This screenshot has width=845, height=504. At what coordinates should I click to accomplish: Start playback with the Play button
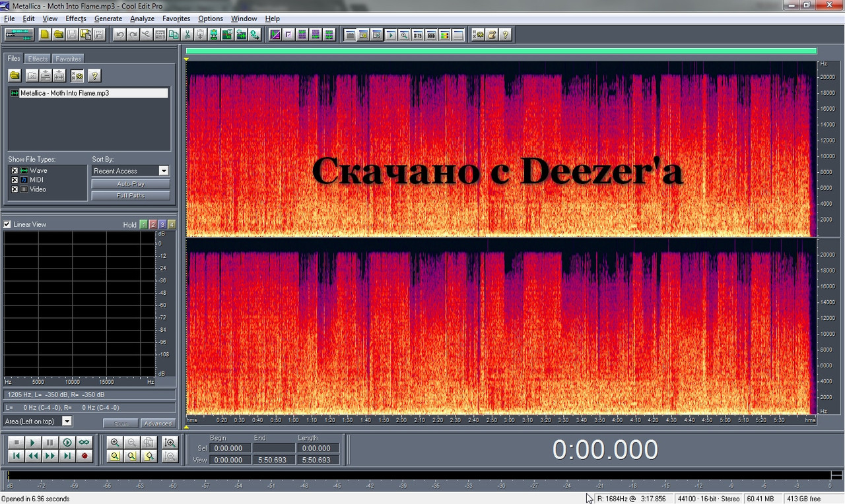point(33,443)
